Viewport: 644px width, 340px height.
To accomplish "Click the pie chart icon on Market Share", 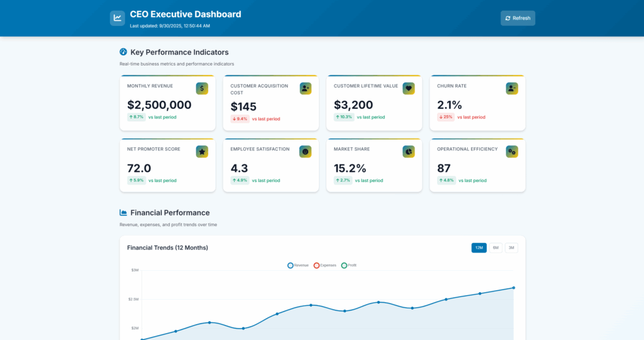I will coord(409,152).
